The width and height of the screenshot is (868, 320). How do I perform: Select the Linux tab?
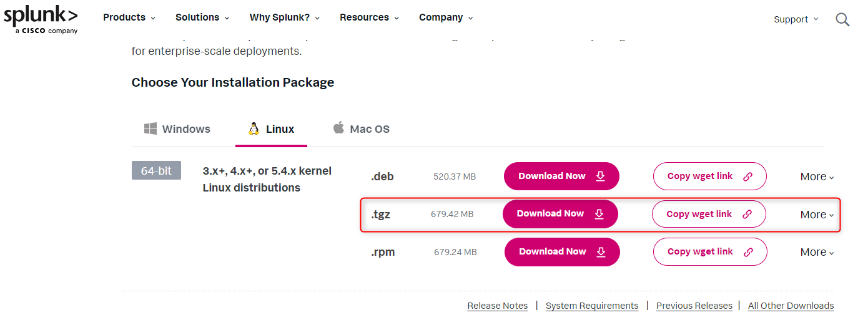click(x=271, y=129)
